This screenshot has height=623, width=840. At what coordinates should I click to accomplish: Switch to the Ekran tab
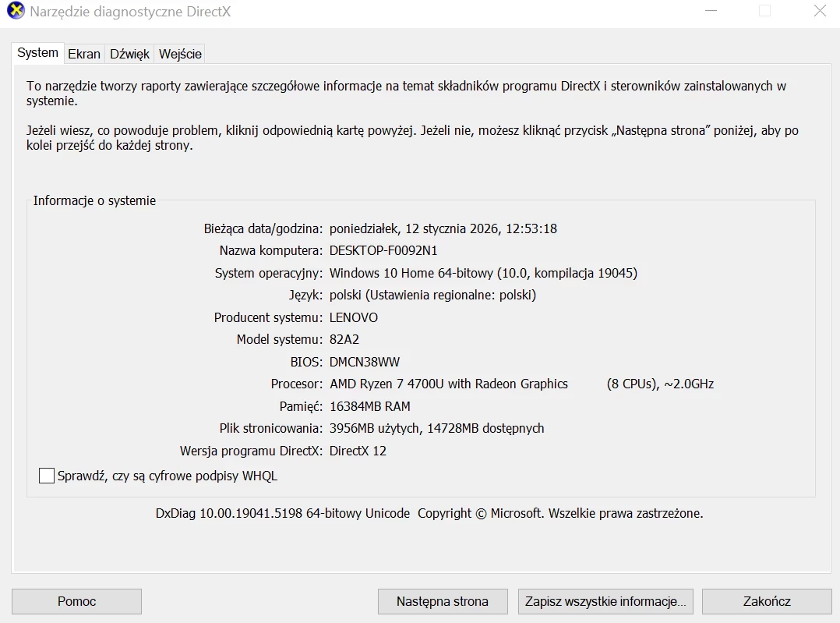pyautogui.click(x=83, y=53)
